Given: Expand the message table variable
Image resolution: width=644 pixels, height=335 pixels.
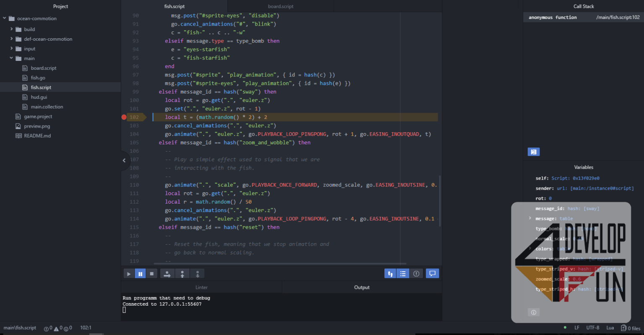Looking at the screenshot, I should click(530, 218).
